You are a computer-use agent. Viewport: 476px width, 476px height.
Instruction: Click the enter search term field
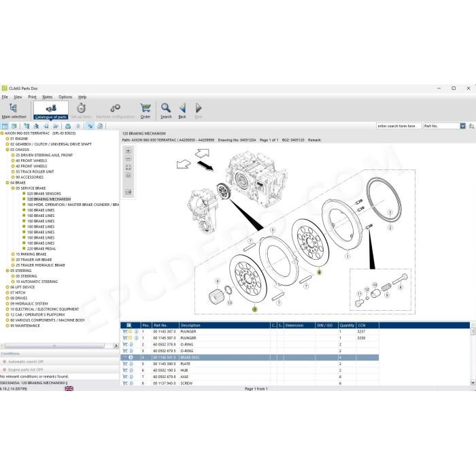point(398,126)
